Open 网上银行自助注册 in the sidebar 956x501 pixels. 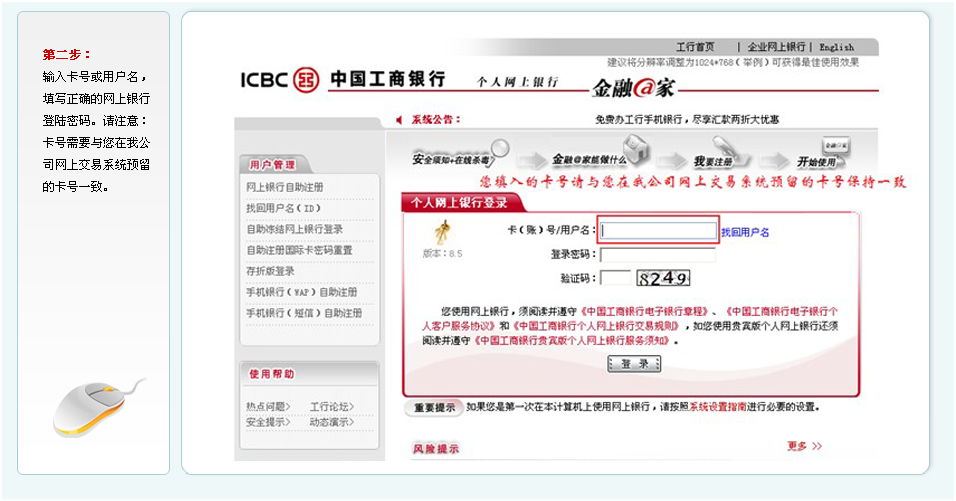click(285, 187)
